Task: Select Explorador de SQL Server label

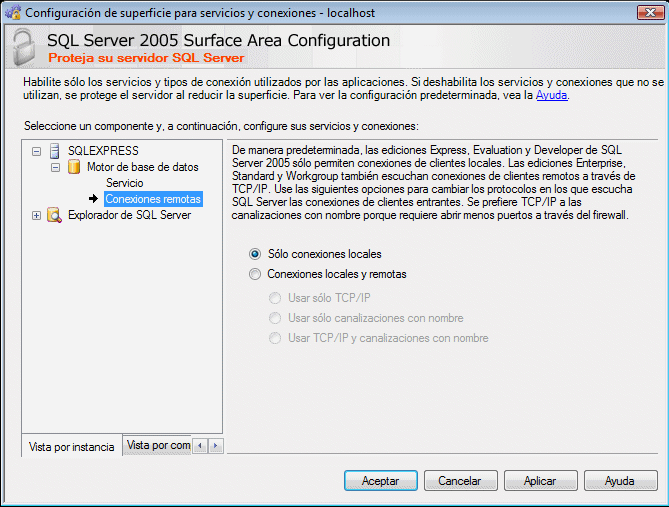Action: tap(129, 215)
